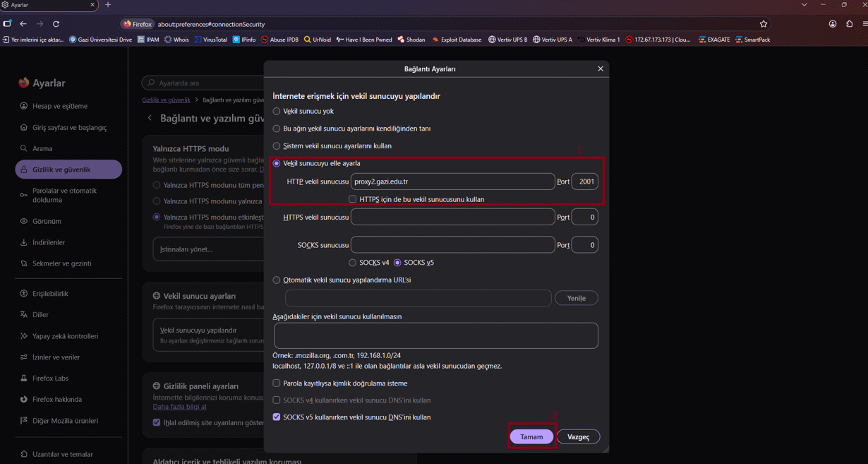
Task: Click the 'Daha fazla bilgi al' link
Action: click(x=180, y=407)
